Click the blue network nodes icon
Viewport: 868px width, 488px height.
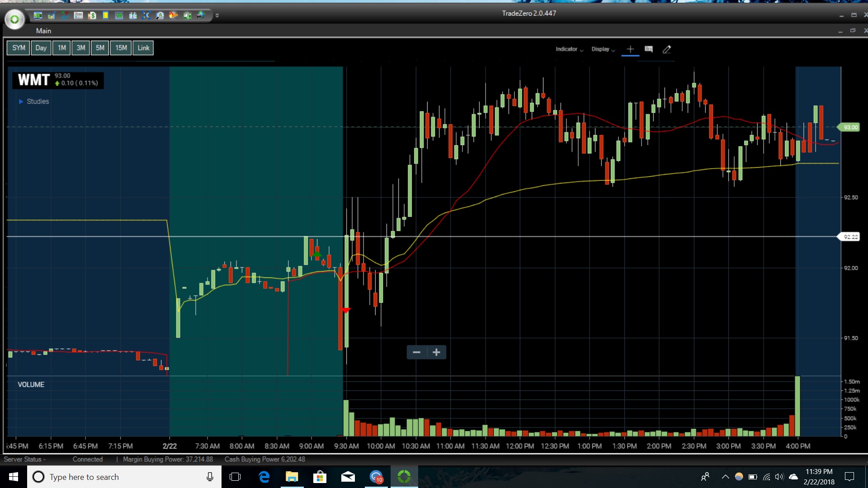(146, 16)
